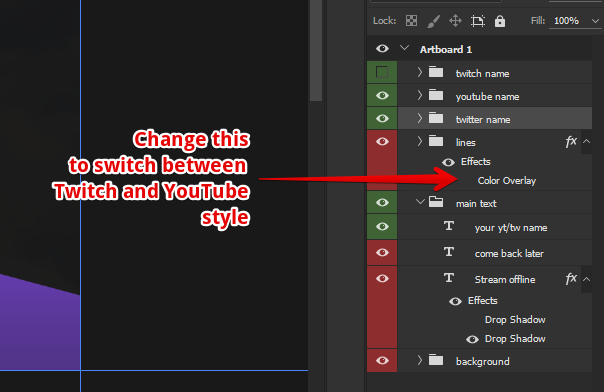Hide the main text group
The width and height of the screenshot is (604, 392).
[x=382, y=202]
